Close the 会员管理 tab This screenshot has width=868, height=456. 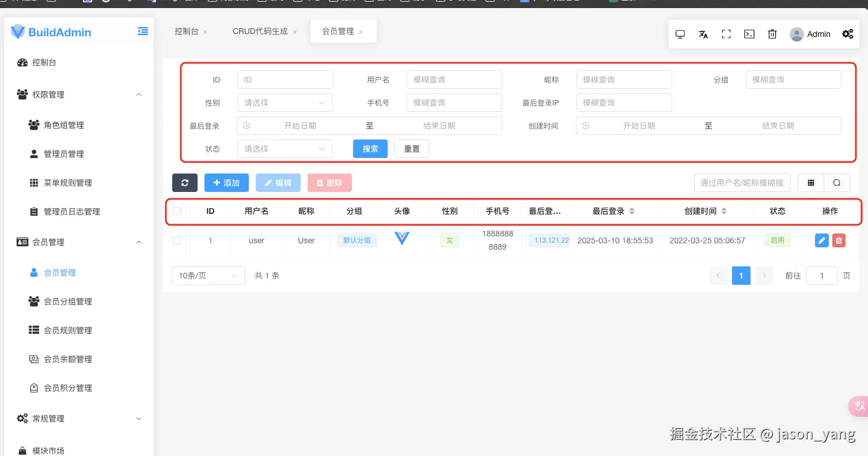(x=361, y=32)
